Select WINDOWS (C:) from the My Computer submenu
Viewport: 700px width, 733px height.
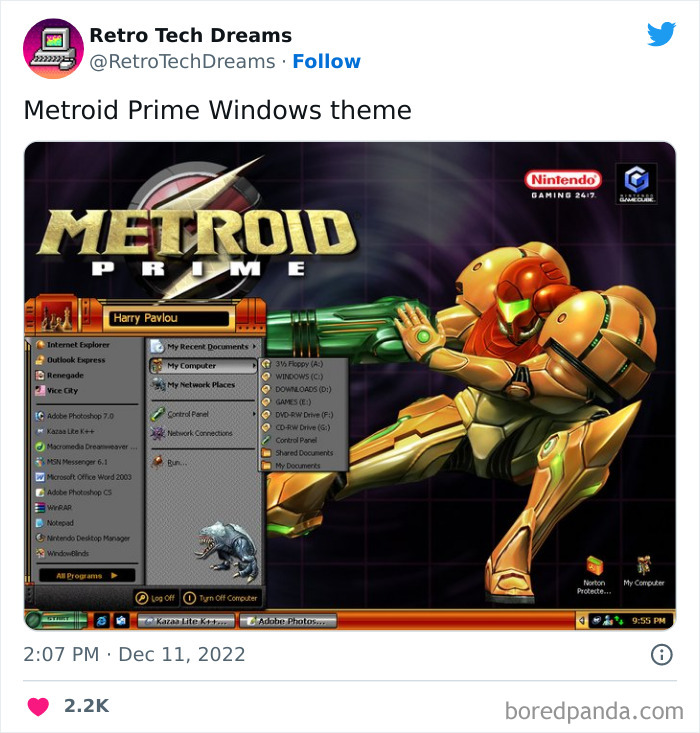pyautogui.click(x=293, y=376)
